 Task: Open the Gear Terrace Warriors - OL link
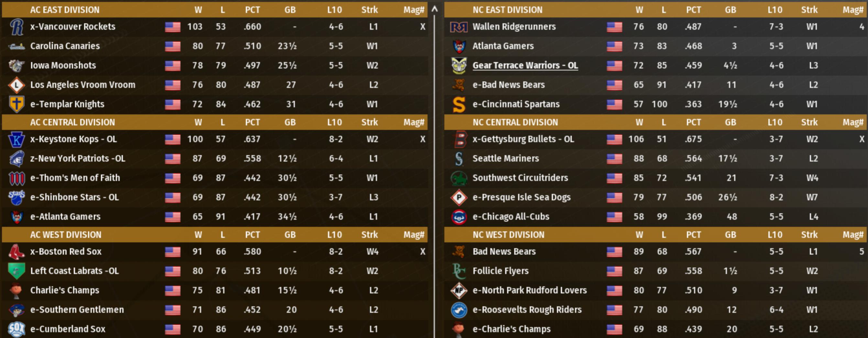click(525, 65)
